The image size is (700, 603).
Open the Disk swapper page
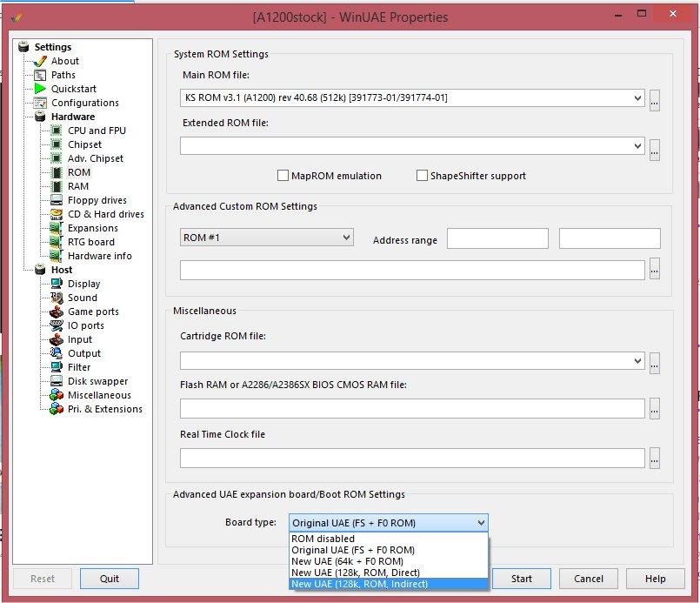click(97, 381)
